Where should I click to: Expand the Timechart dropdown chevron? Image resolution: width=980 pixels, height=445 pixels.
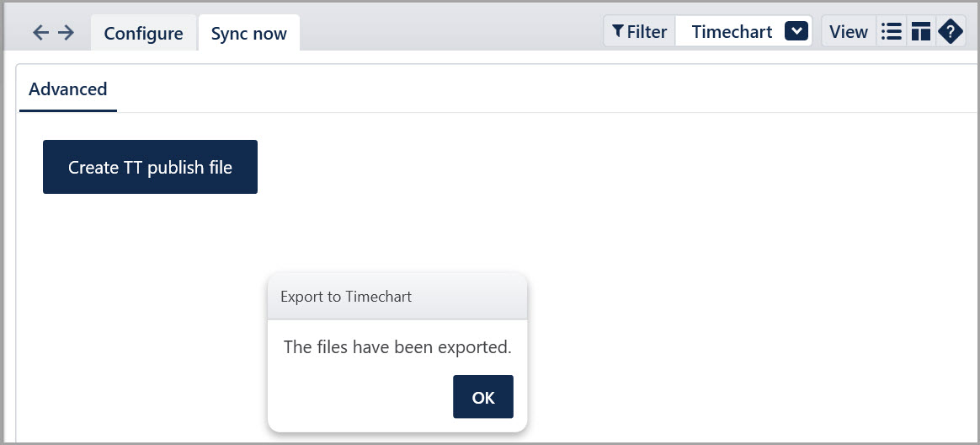[x=796, y=31]
